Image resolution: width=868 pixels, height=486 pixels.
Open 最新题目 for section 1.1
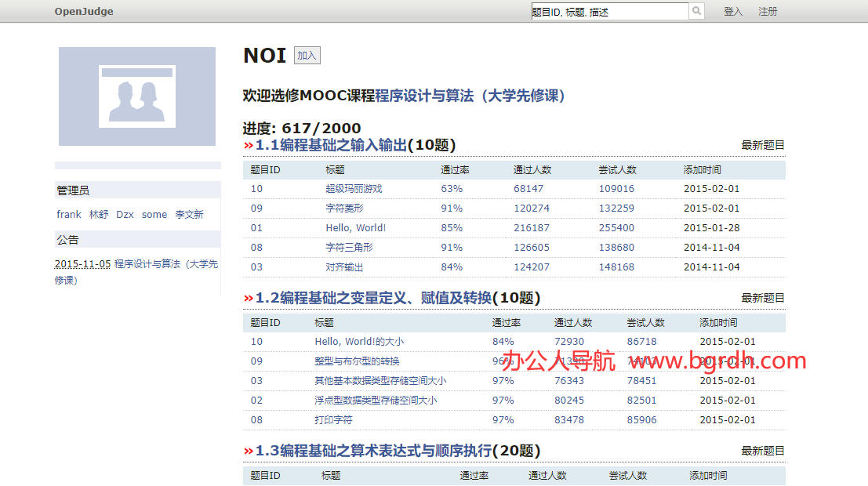(762, 144)
